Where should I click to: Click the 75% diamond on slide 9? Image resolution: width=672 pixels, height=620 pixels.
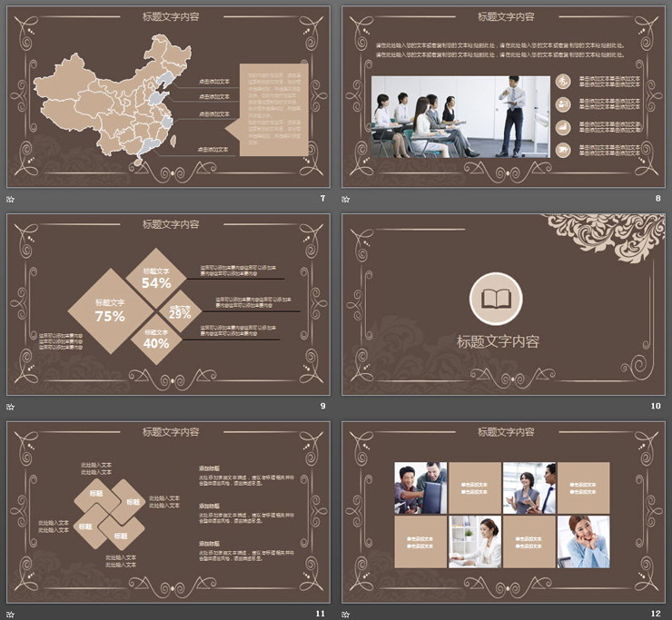pos(110,310)
